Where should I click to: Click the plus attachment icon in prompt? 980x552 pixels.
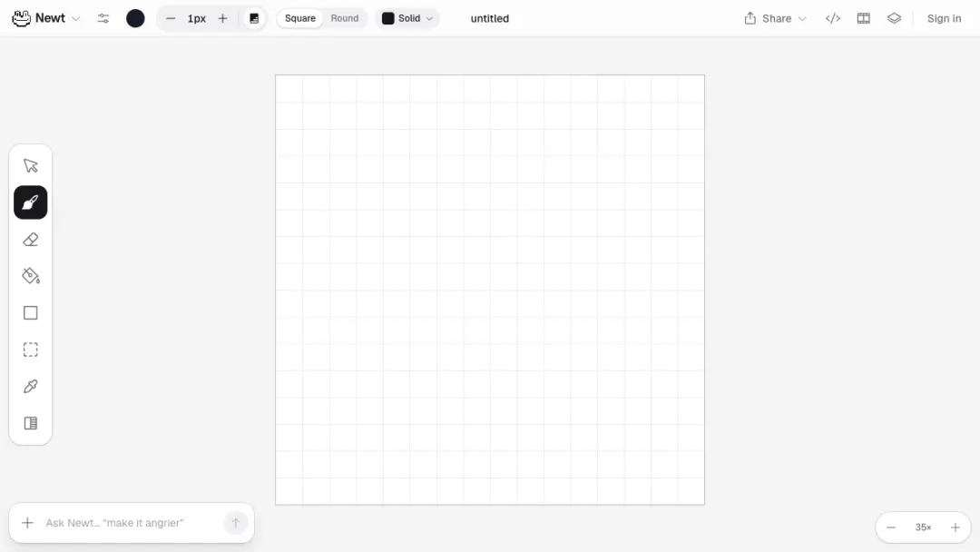coord(27,523)
